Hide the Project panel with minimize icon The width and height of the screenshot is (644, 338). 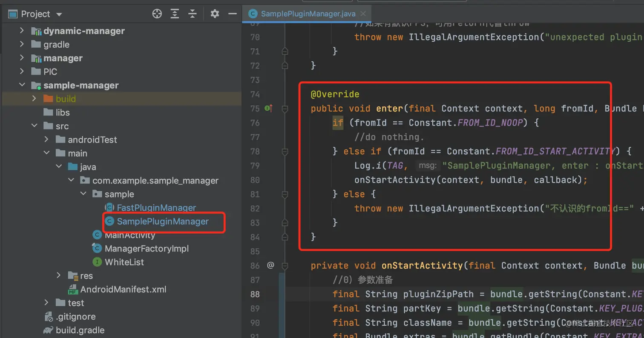coord(232,14)
